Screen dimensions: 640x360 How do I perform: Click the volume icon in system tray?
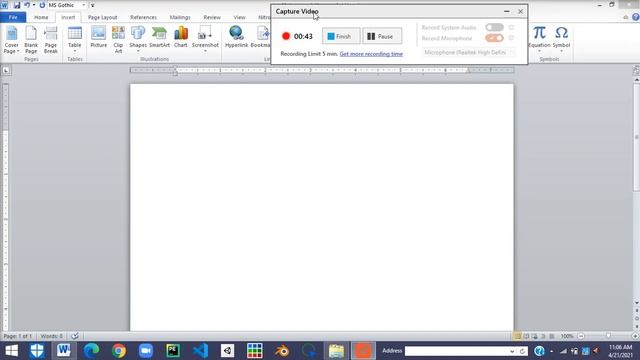click(597, 351)
